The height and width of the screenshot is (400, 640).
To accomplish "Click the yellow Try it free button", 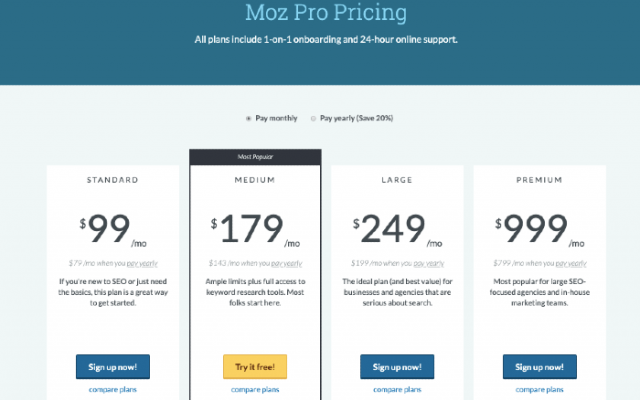I will [255, 367].
